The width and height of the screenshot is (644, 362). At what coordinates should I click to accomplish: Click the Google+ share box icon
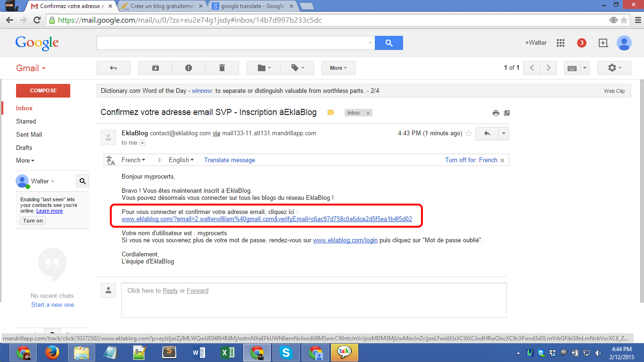[603, 43]
